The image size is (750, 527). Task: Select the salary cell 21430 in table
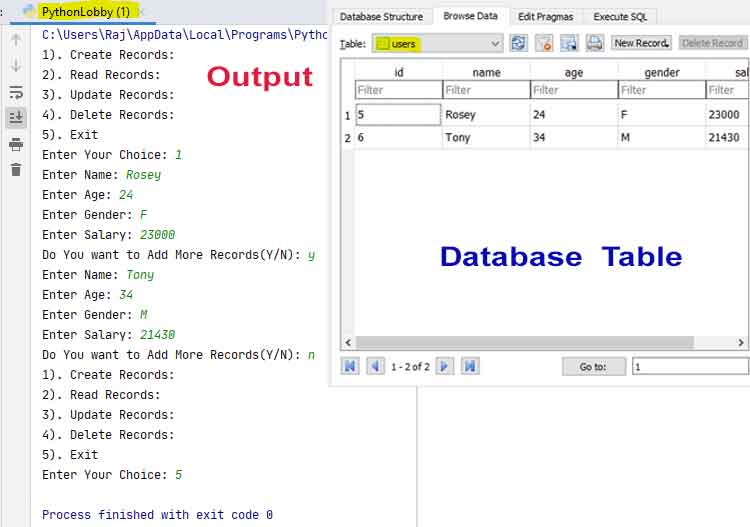click(x=728, y=138)
